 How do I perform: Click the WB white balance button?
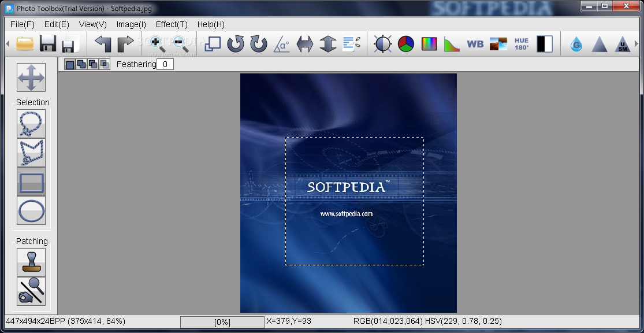[x=475, y=43]
